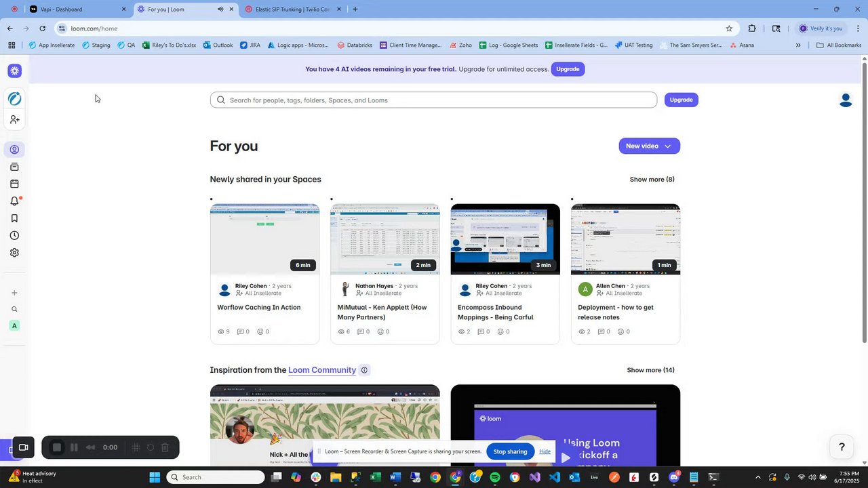
Task: Open the Worflow Caching In Action thumbnail
Action: [264, 239]
